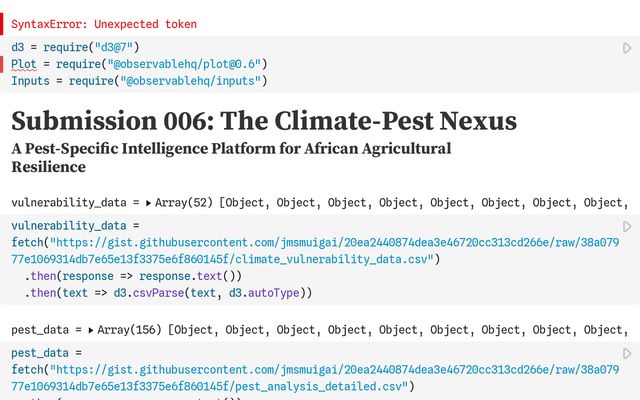Expand the vulnerability_data Array(52) output
Image resolution: width=640 pixels, height=400 pixels.
point(149,203)
